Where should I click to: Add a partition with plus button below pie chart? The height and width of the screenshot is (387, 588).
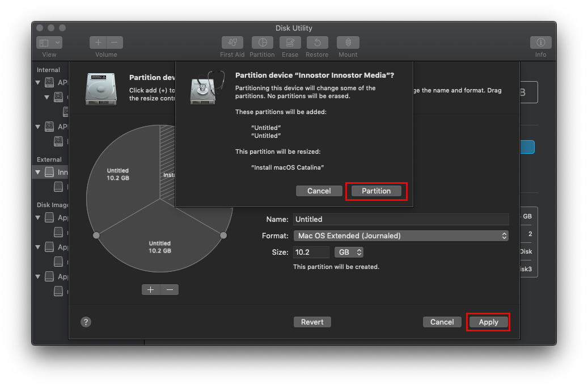(x=151, y=289)
